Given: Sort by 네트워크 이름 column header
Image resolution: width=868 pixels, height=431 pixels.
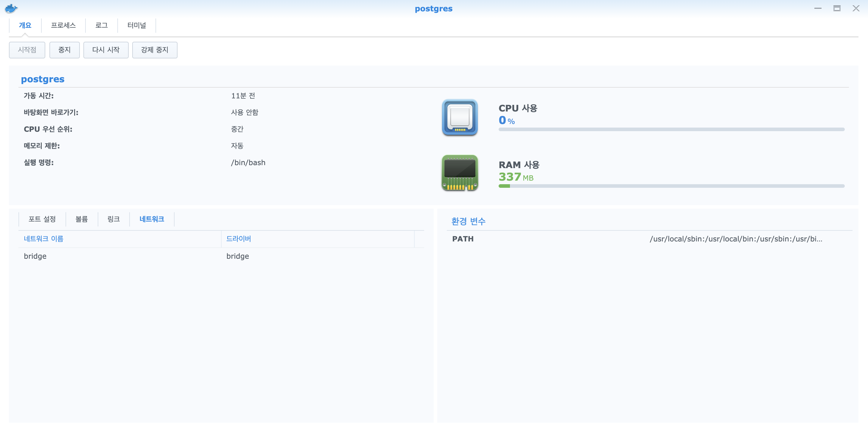Looking at the screenshot, I should pos(43,239).
